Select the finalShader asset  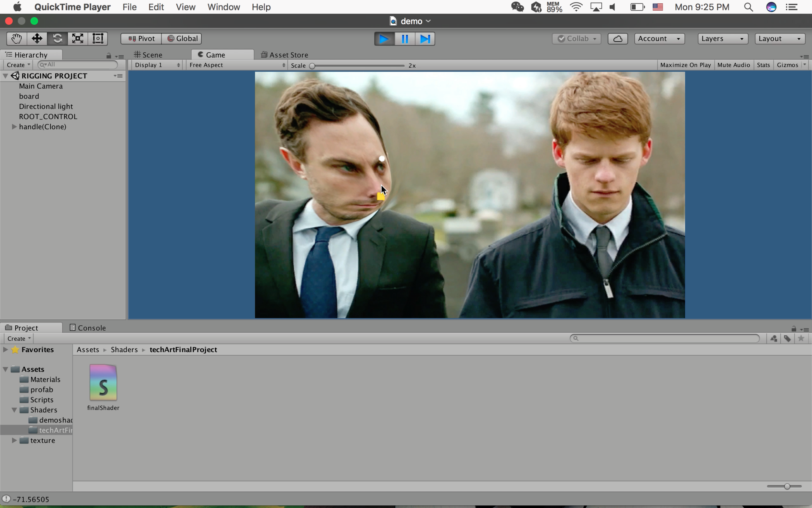click(103, 387)
